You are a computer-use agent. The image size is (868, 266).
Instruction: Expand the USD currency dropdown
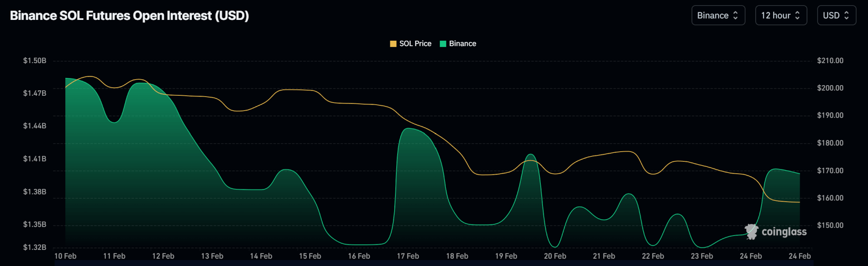(836, 16)
